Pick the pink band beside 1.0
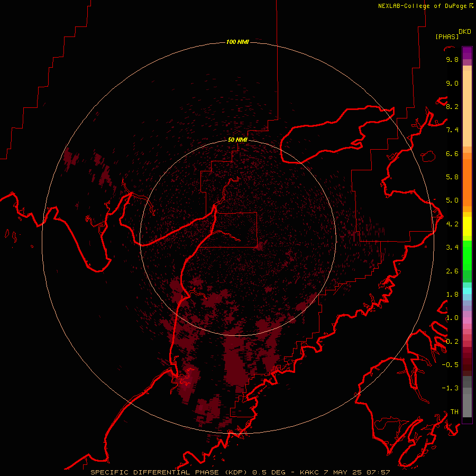Viewport: 476px width, 476px height. tap(467, 321)
